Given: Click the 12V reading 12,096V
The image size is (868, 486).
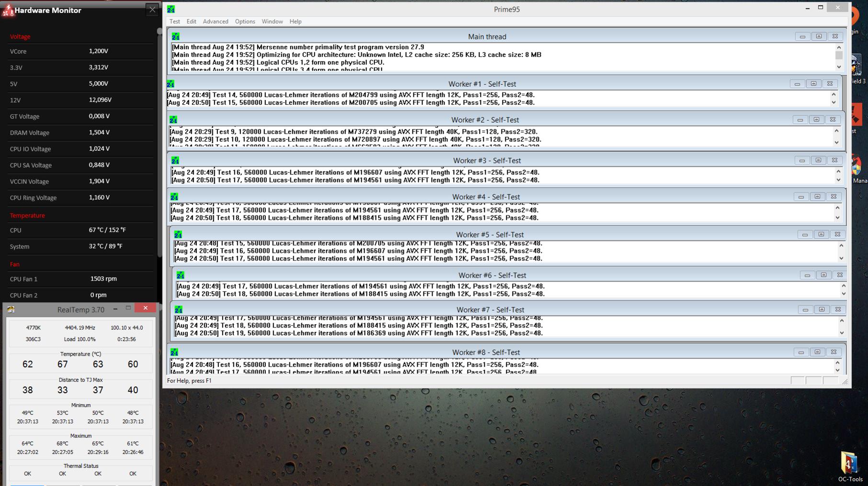Looking at the screenshot, I should [100, 100].
